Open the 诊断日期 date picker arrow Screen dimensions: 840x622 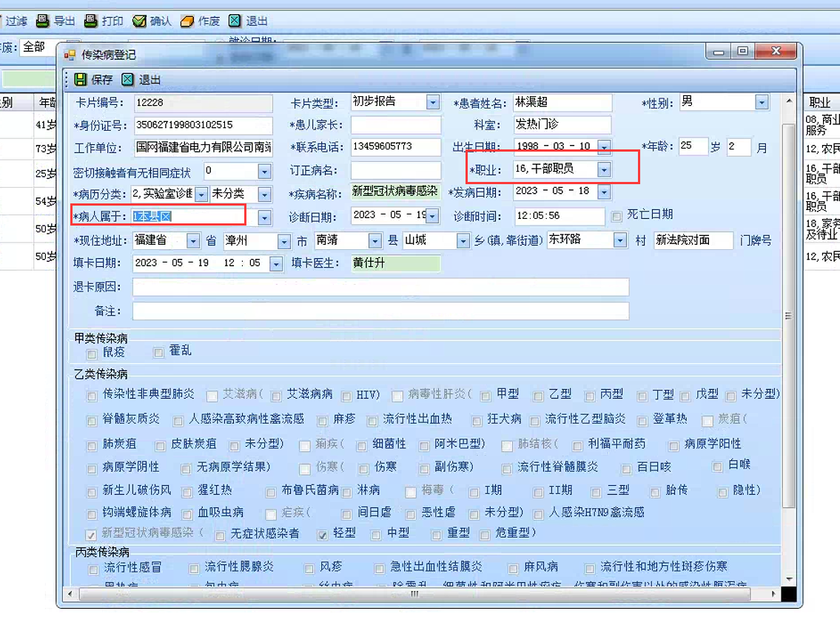(x=433, y=216)
